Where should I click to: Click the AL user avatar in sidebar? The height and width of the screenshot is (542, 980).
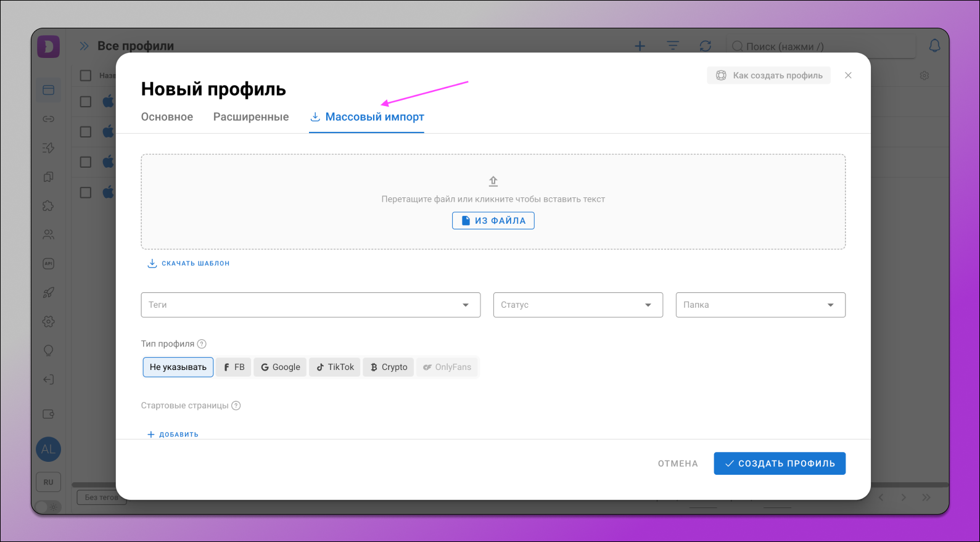pos(48,450)
